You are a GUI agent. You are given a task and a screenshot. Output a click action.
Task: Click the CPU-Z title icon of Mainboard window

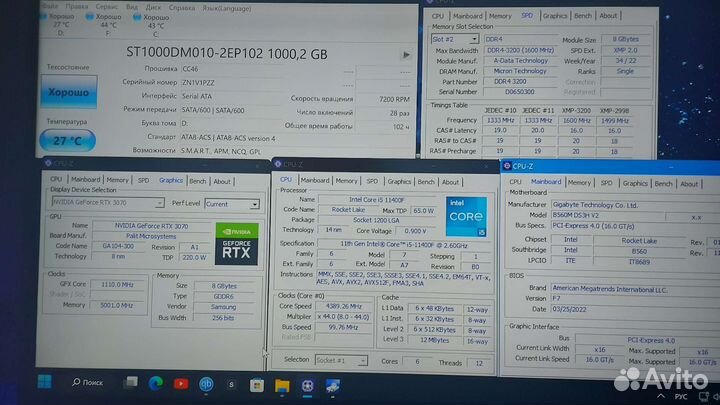[x=507, y=166]
